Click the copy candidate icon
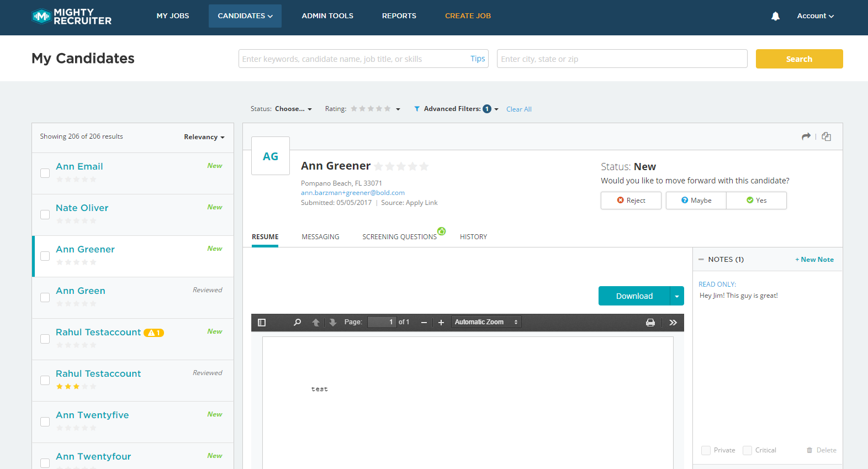The width and height of the screenshot is (868, 469). [x=826, y=136]
